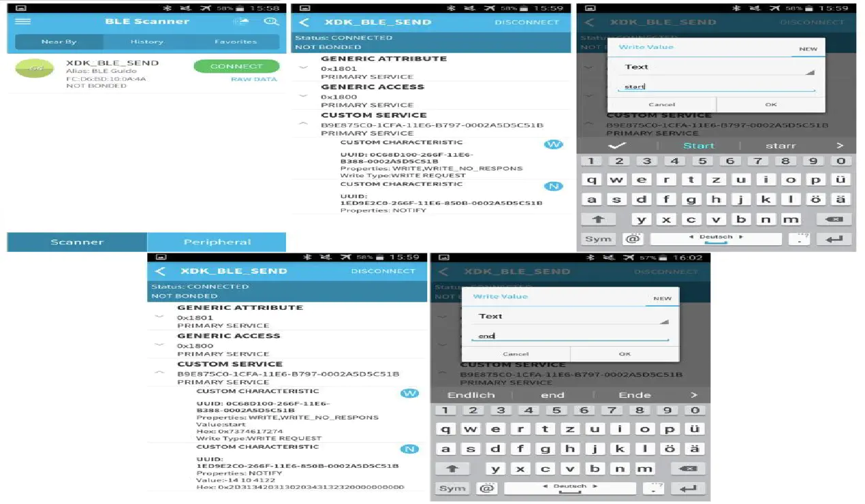Select the Scanner bottom tab
The width and height of the screenshot is (865, 504).
coord(77,242)
